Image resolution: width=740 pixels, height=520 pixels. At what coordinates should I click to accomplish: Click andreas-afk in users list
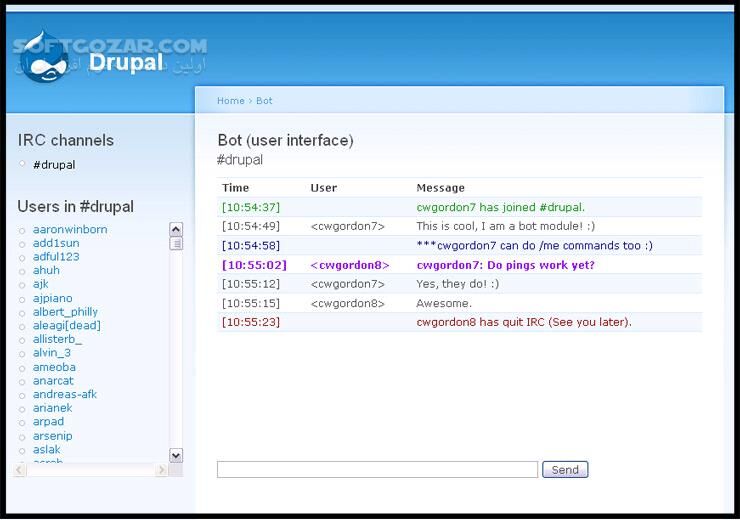(x=64, y=395)
